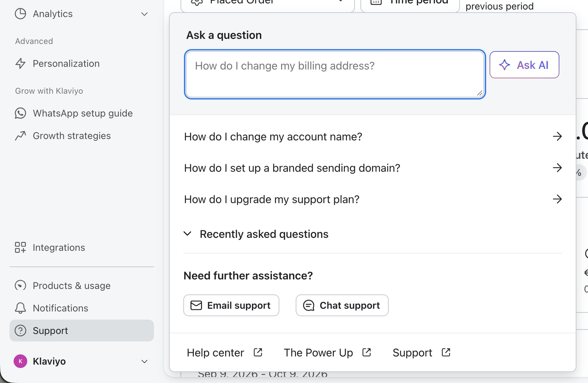Focus the Ask a question text box
588x383 pixels.
pos(335,74)
